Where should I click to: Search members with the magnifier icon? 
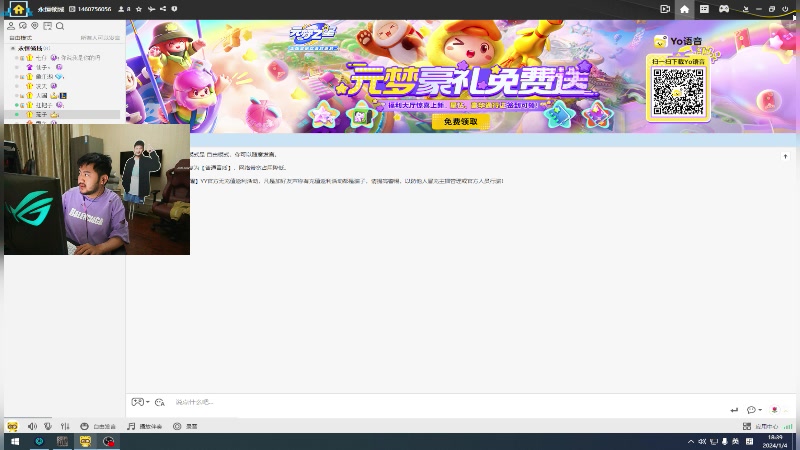[x=60, y=26]
